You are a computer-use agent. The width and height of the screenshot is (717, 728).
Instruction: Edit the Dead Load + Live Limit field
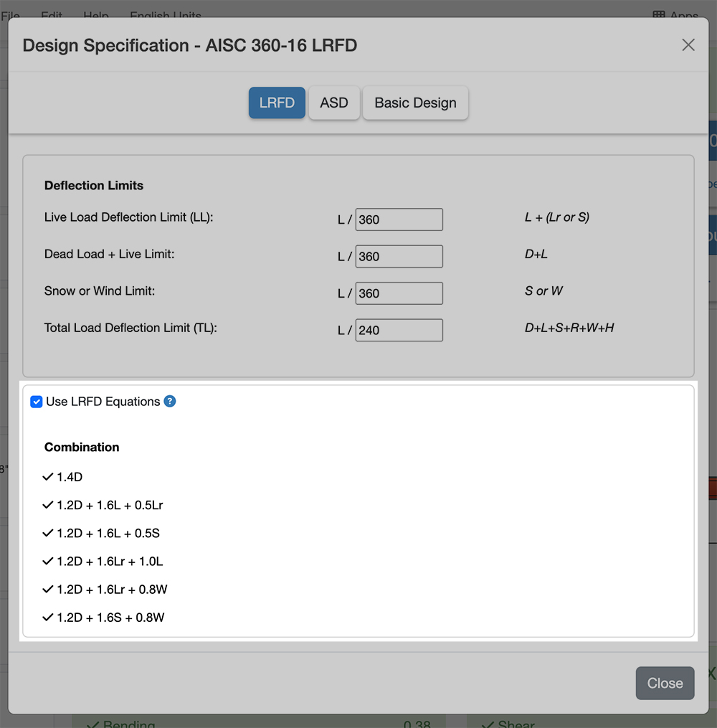click(399, 256)
